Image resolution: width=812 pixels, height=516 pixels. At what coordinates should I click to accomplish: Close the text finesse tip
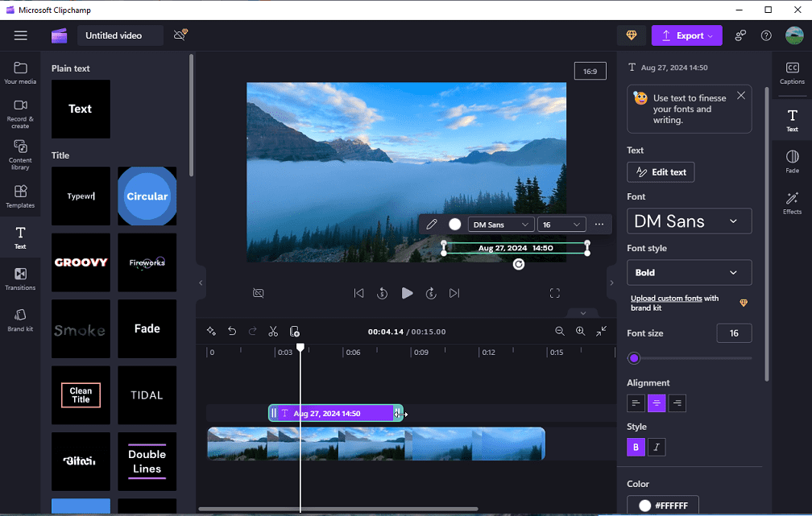click(741, 95)
